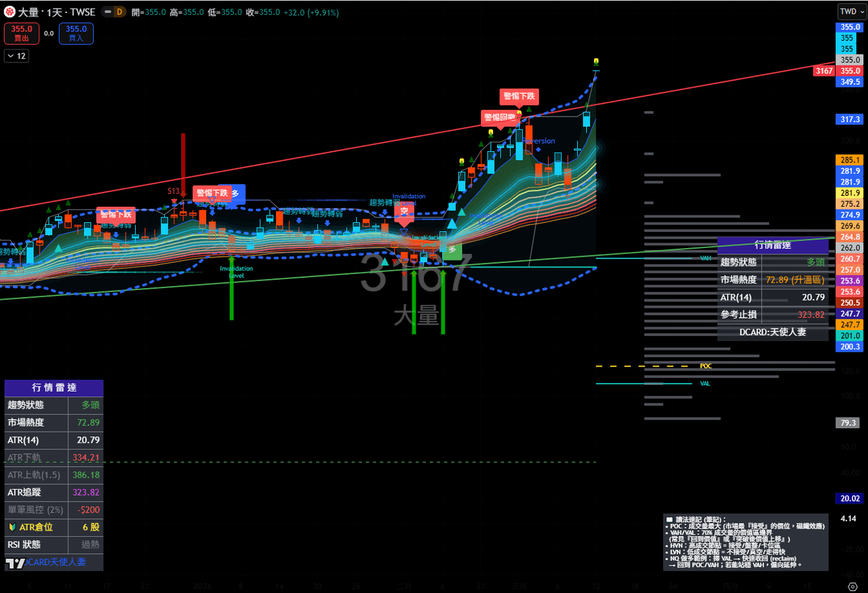Image resolution: width=868 pixels, height=593 pixels.
Task: Click the green 201.0 price label
Action: (850, 336)
